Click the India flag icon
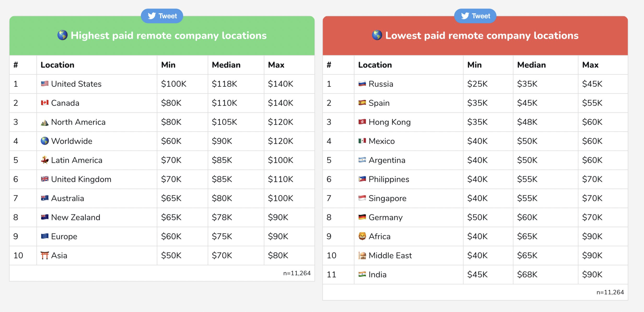644x312 pixels. (x=362, y=274)
